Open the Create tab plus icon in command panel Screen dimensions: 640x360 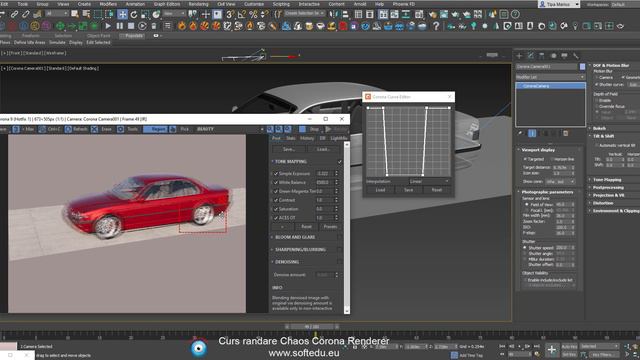[519, 56]
